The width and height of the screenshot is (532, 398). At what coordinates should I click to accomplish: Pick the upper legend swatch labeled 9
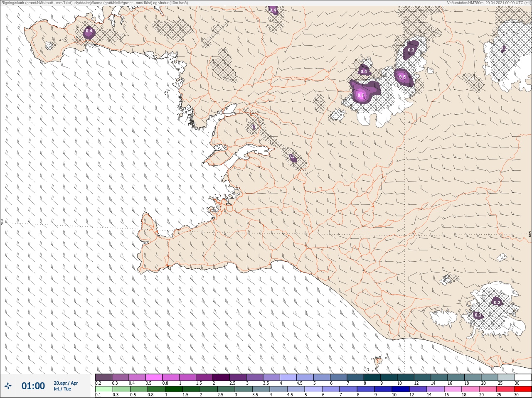[x=389, y=377]
